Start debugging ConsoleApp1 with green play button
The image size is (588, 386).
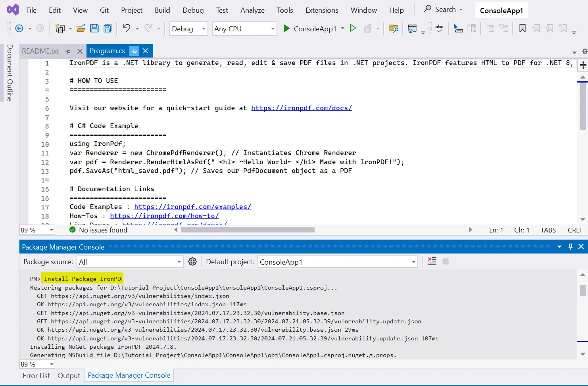[286, 28]
